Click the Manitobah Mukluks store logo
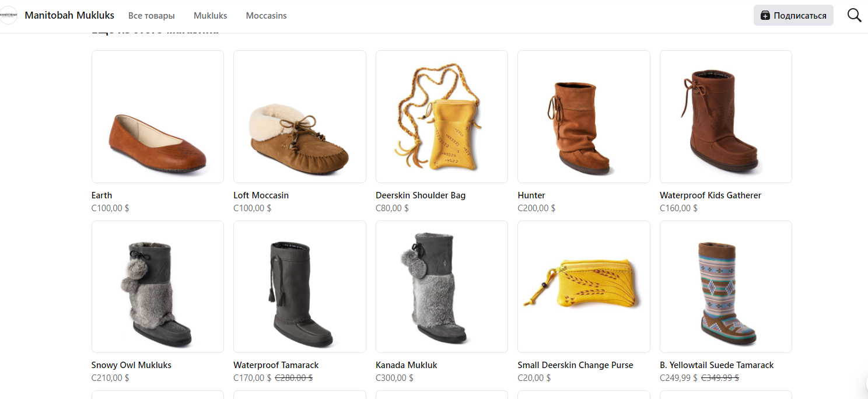This screenshot has height=399, width=868. pyautogui.click(x=9, y=16)
